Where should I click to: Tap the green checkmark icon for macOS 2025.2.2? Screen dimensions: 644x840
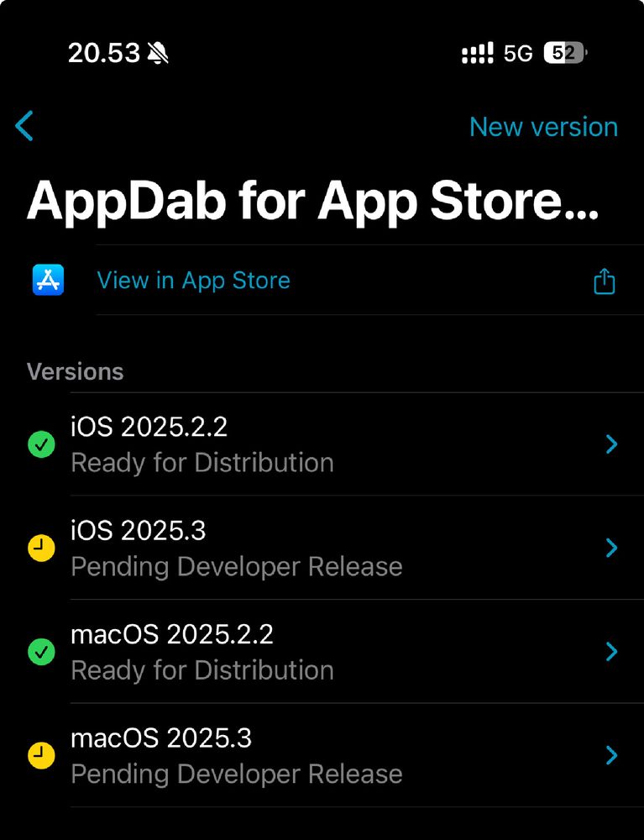41,652
